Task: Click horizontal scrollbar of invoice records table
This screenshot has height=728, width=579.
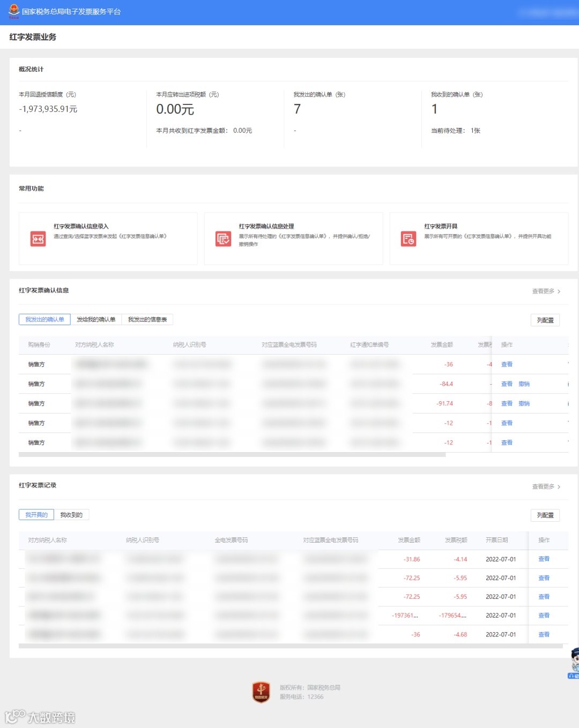Action: (x=291, y=646)
